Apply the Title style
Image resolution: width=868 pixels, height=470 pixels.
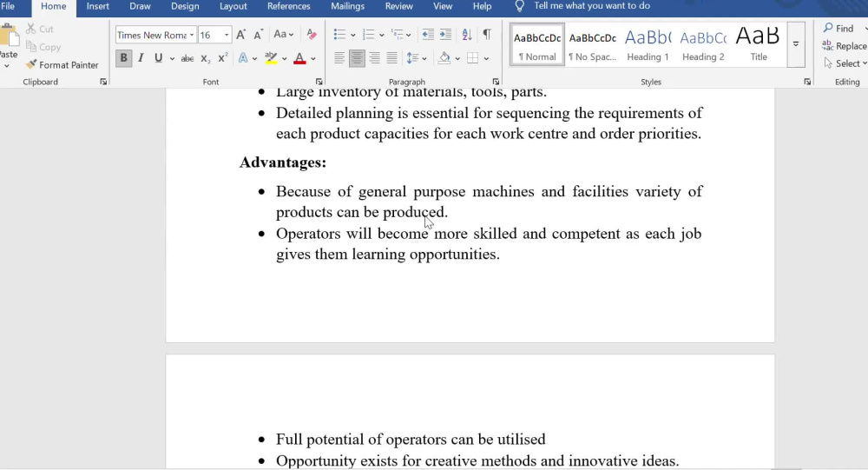click(x=759, y=45)
